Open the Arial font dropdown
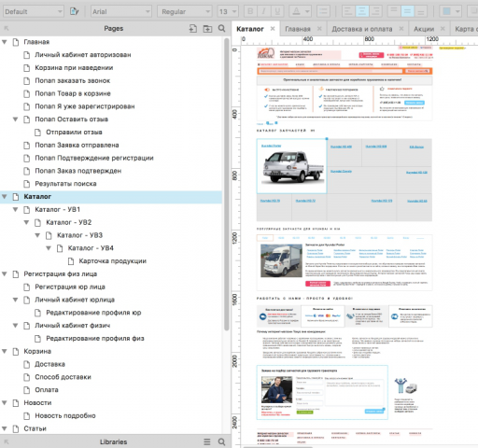This screenshot has width=478, height=448. click(x=121, y=12)
